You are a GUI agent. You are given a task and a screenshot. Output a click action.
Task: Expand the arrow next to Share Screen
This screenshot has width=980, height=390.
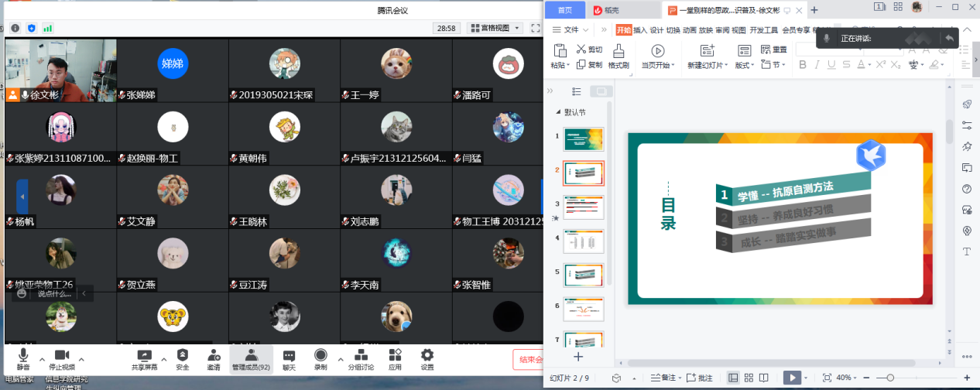164,361
